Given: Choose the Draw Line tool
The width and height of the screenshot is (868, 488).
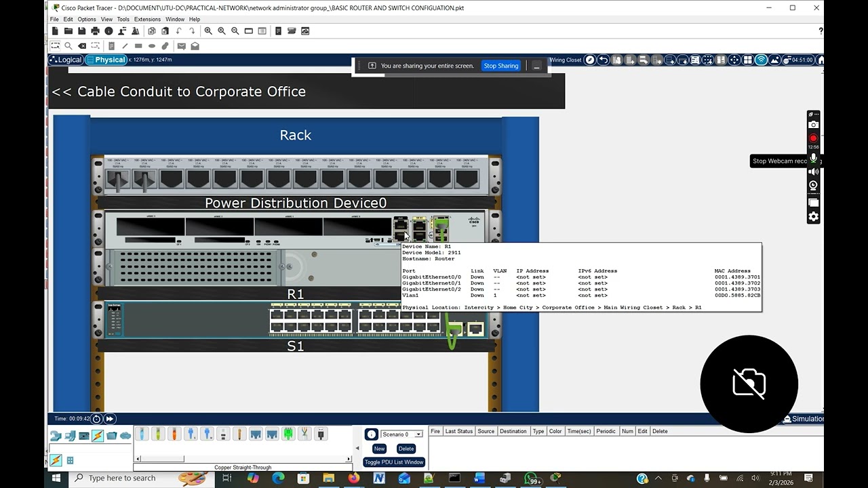Looking at the screenshot, I should [125, 46].
